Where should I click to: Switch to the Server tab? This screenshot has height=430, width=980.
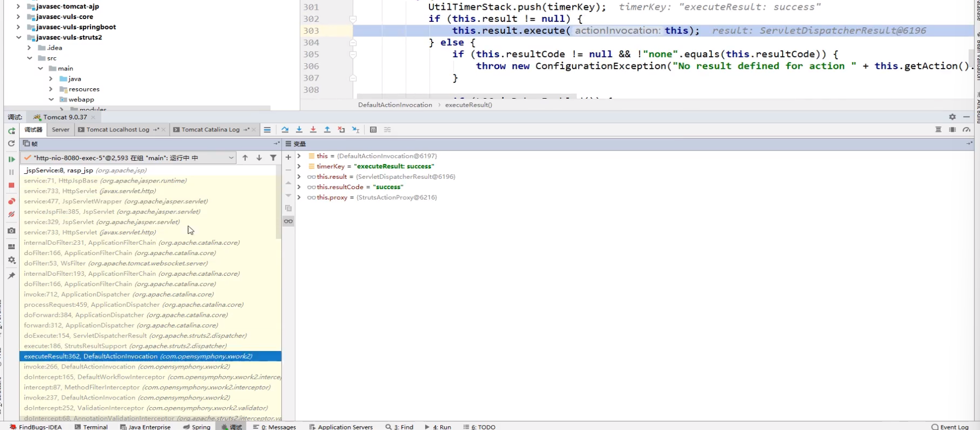pos(61,130)
